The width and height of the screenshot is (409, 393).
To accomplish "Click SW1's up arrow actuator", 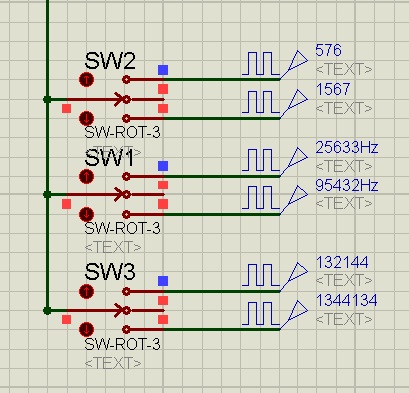I will [x=86, y=176].
